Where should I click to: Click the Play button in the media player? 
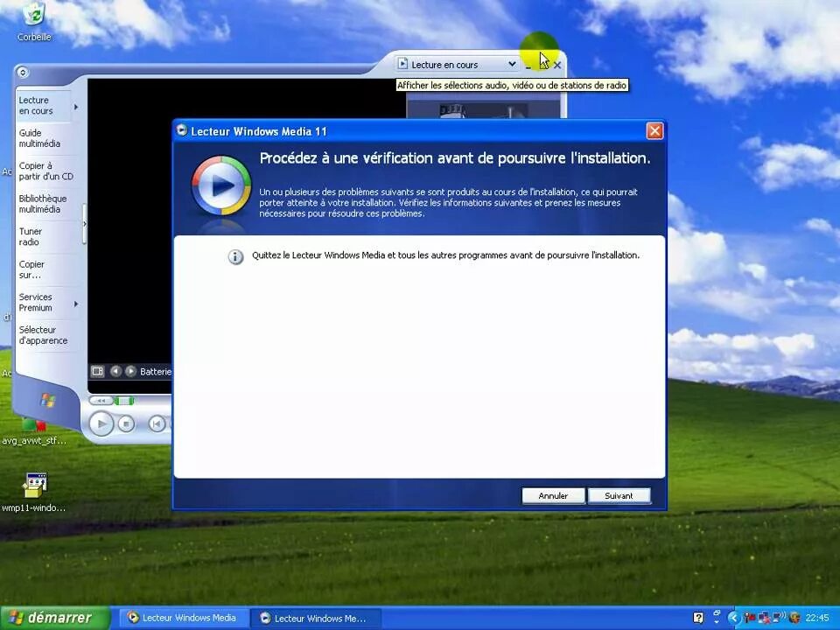point(101,423)
